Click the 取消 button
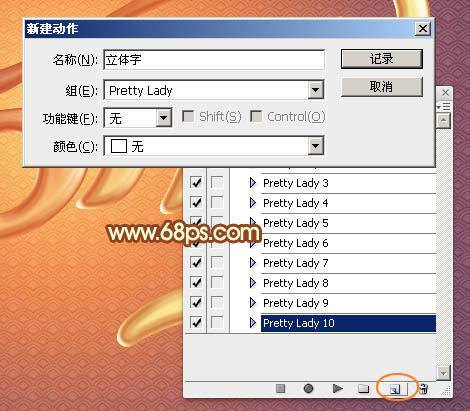The width and height of the screenshot is (470, 411). pos(382,87)
